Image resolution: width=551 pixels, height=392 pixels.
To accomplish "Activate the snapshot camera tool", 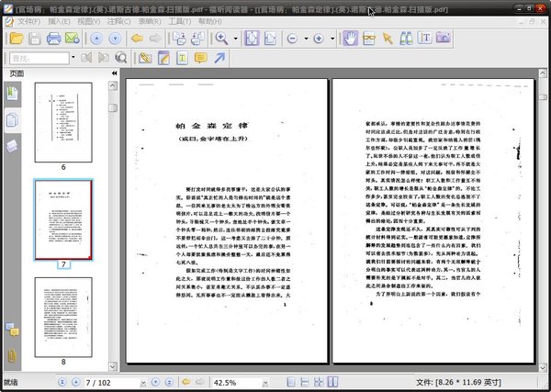I will (x=444, y=38).
